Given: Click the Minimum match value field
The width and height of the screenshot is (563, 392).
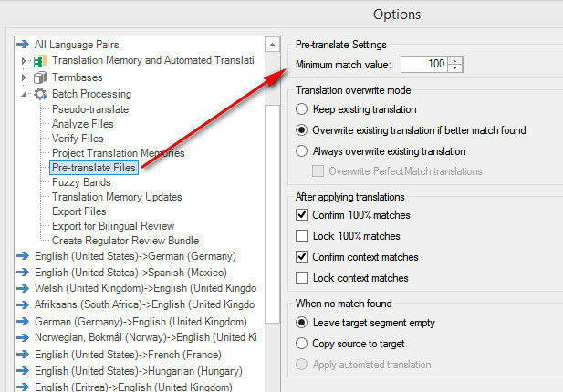Looking at the screenshot, I should click(x=424, y=64).
